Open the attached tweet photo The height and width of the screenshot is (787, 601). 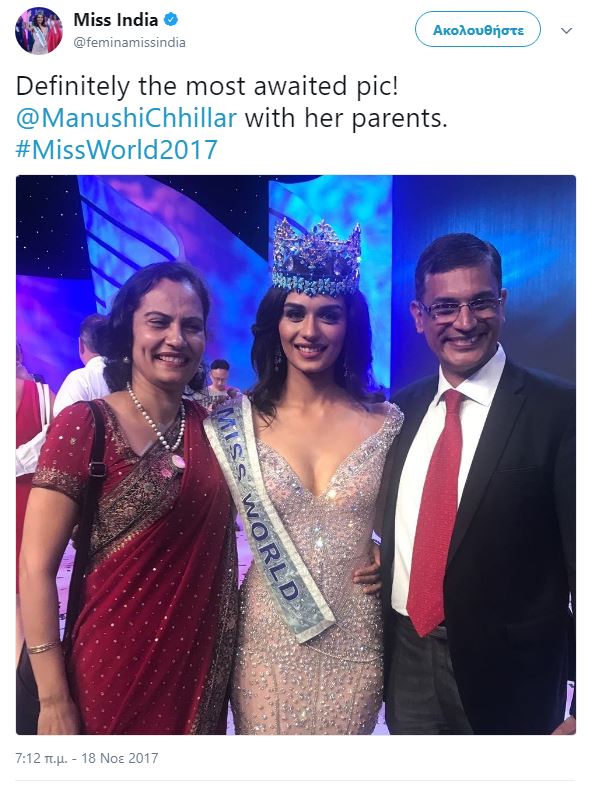(296, 455)
